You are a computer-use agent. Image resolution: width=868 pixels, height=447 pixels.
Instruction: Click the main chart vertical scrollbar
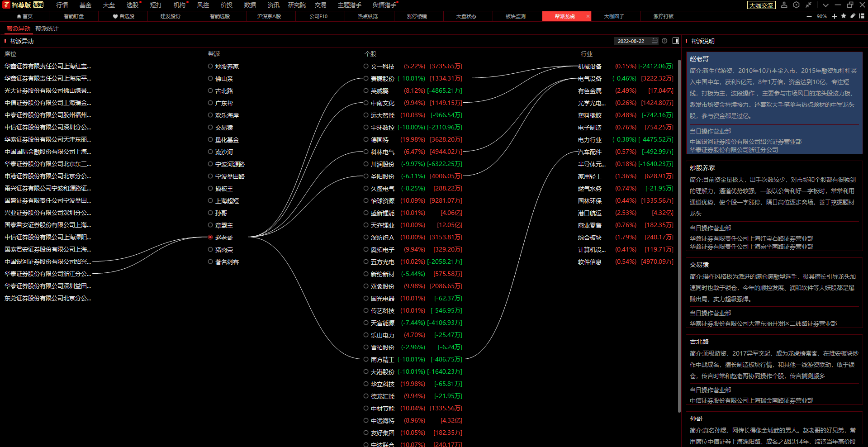tap(679, 235)
